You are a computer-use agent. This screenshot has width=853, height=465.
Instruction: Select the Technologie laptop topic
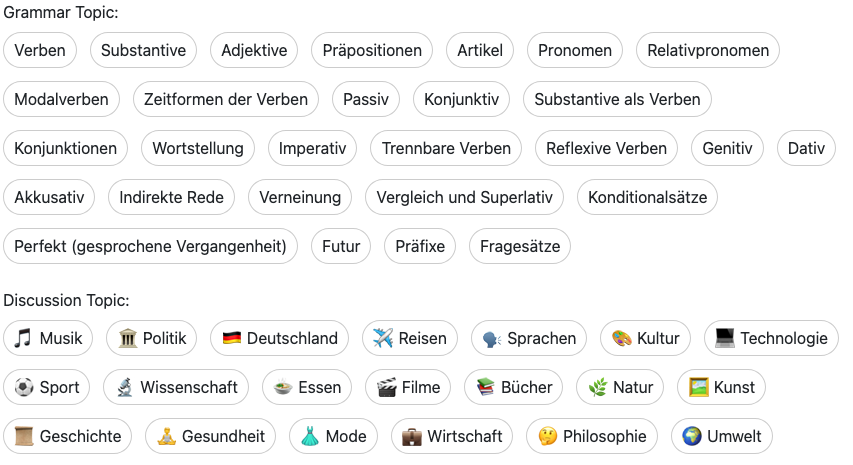(770, 338)
